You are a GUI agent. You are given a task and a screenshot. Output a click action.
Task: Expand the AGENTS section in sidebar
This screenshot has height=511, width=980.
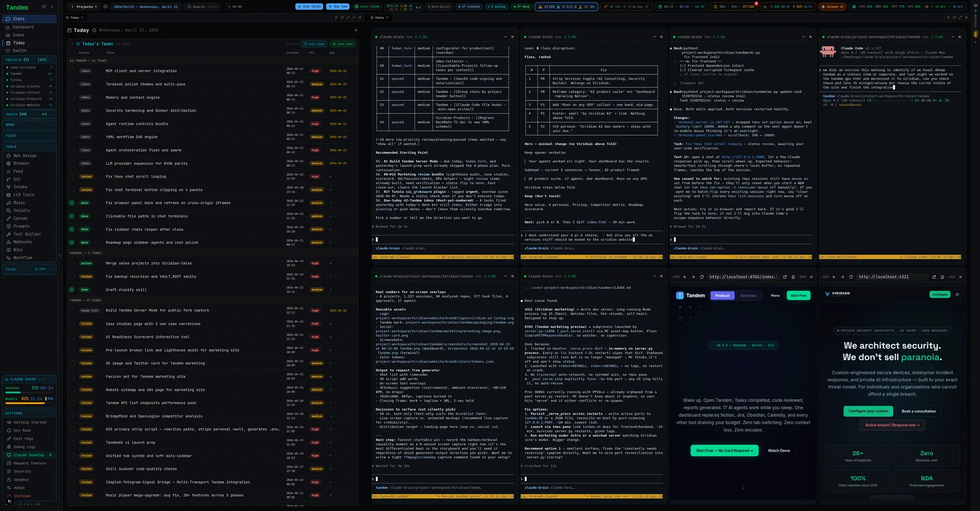point(29,114)
